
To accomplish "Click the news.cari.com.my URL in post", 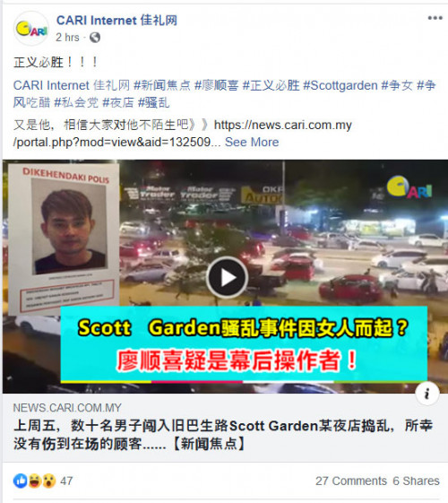I will point(183,134).
